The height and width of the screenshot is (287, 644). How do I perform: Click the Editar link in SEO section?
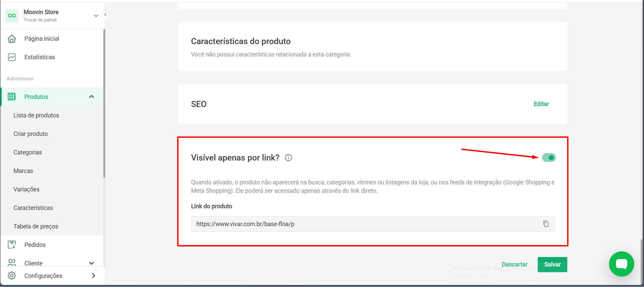pos(541,104)
